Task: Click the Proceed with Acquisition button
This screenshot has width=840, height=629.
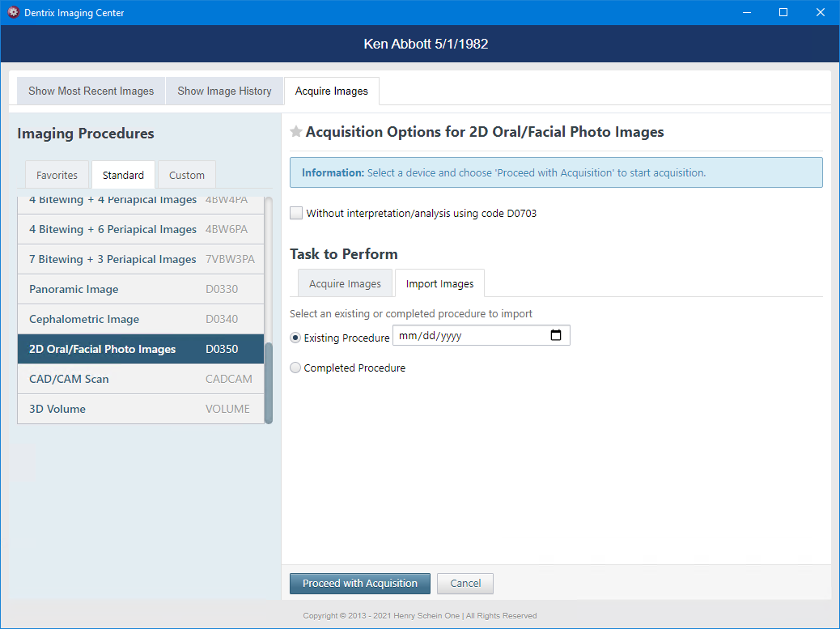Action: (360, 584)
